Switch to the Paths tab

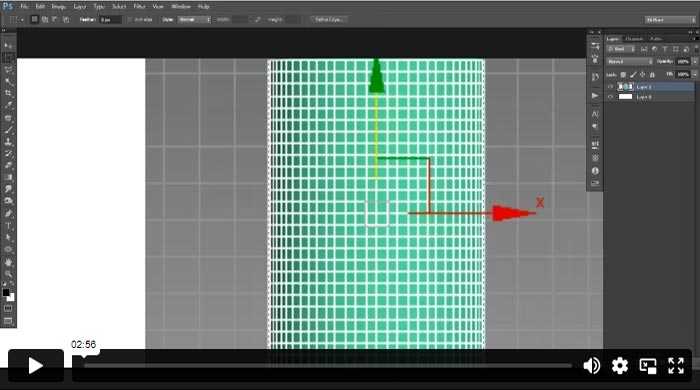point(656,39)
